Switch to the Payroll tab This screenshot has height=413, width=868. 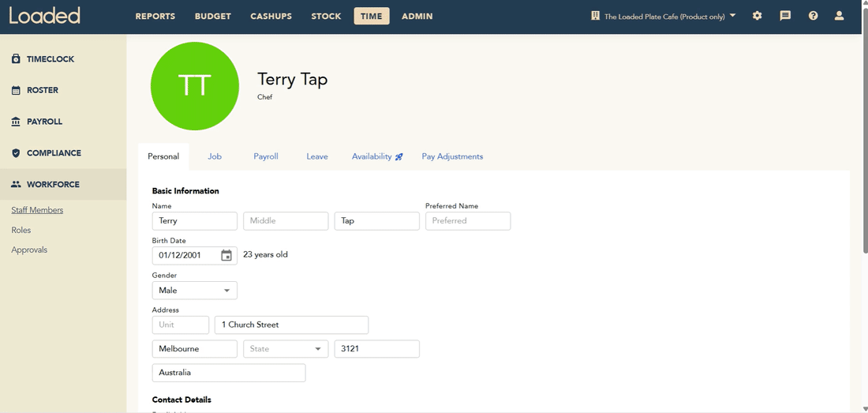point(266,156)
